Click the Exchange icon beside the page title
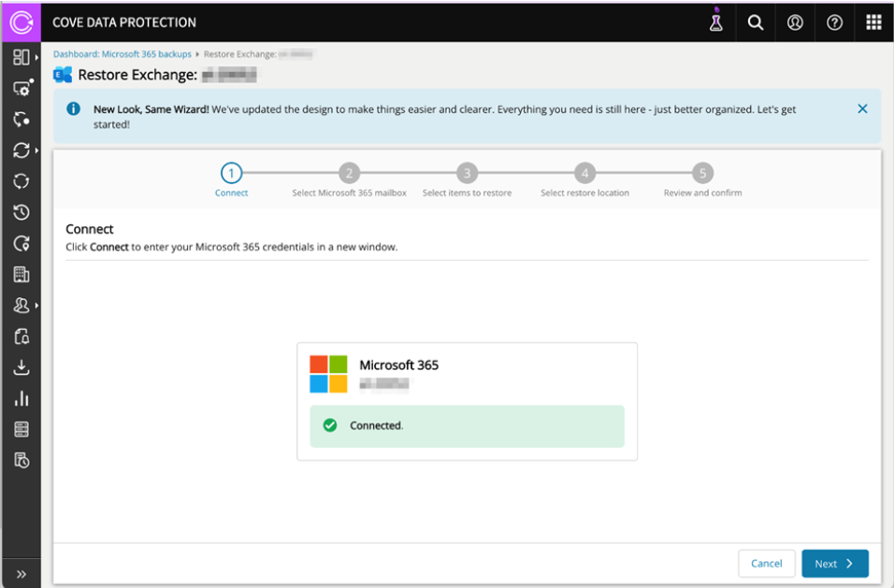Screen dimensions: 894x588 (x=62, y=75)
